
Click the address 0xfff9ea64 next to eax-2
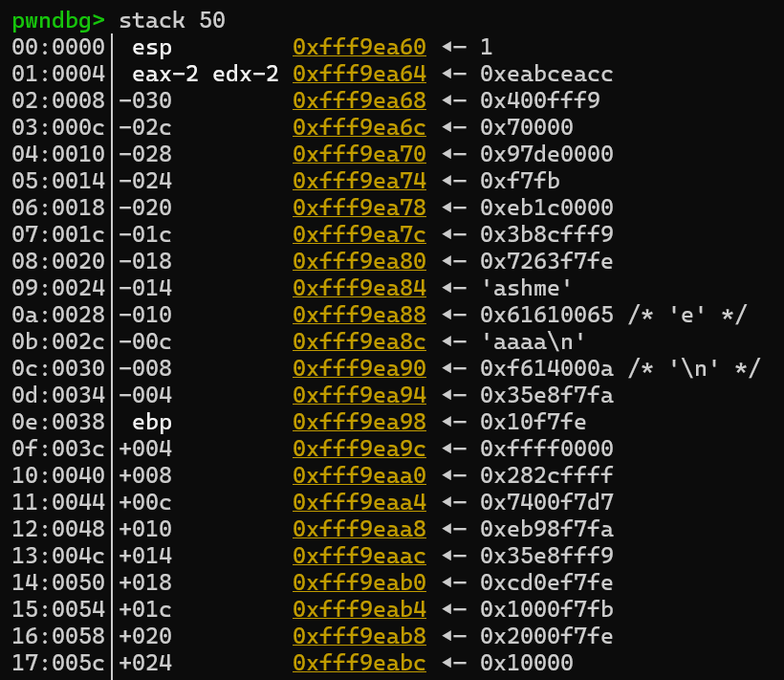pos(359,74)
